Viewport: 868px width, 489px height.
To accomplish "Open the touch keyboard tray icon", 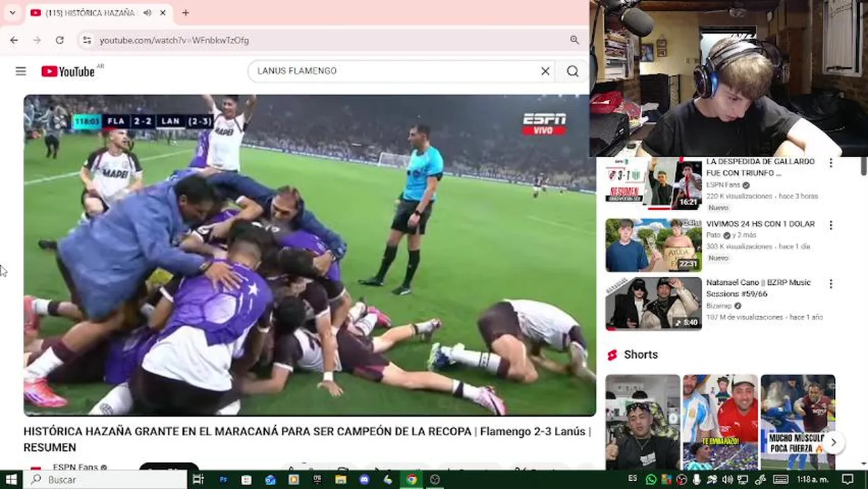I will (781, 479).
